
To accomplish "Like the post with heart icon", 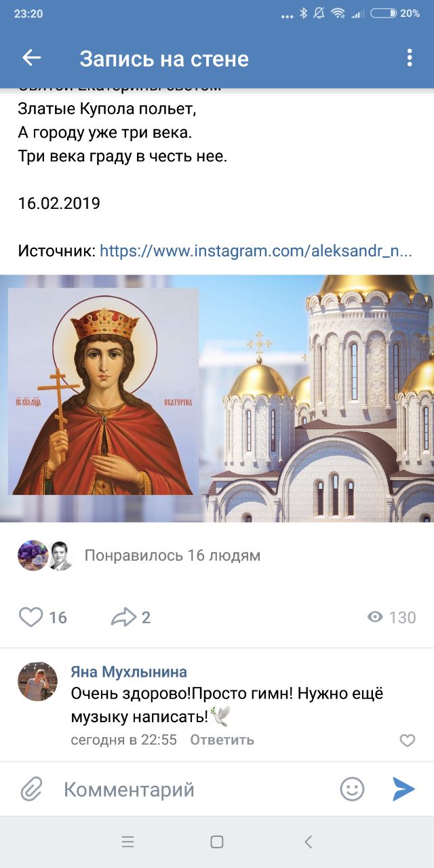I will tap(31, 617).
